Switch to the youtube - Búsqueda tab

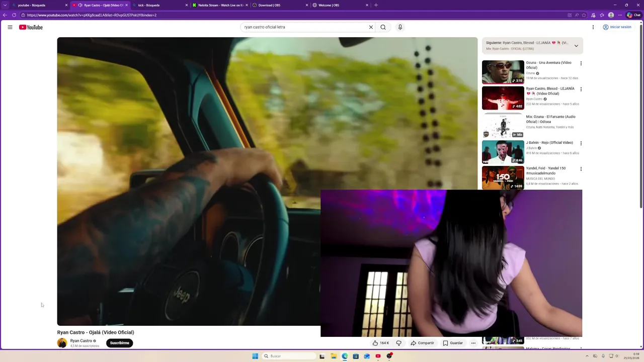point(40,5)
